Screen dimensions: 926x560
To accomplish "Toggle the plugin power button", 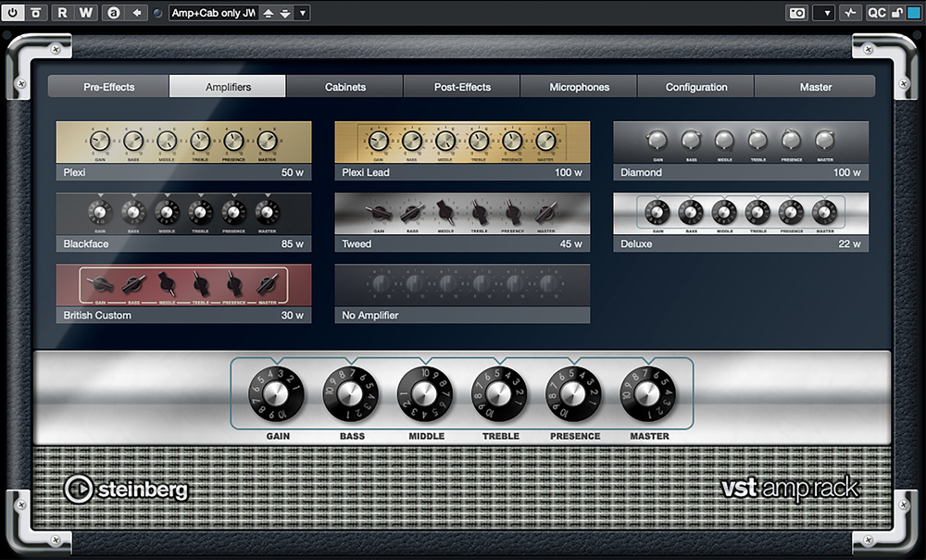I will (13, 13).
